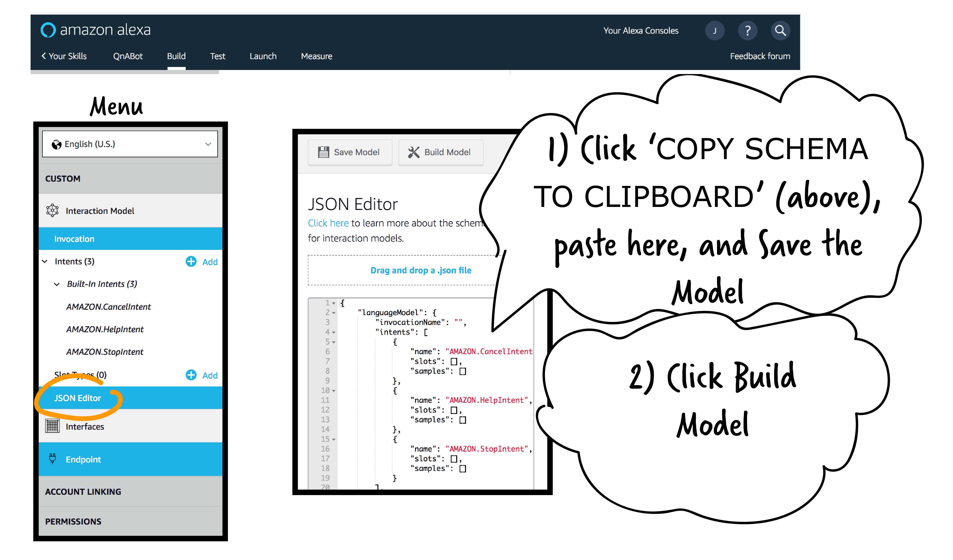This screenshot has width=953, height=560.
Task: Click the "AMAZON.HelpIntent" string in code
Action: 486,400
